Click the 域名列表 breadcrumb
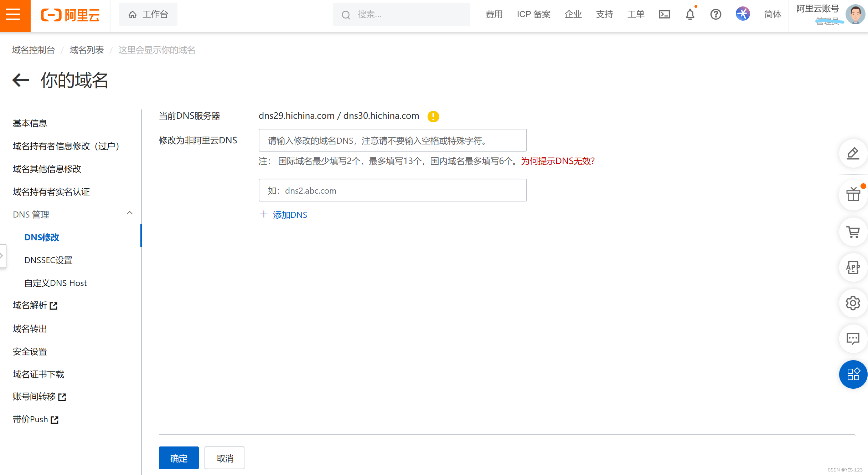The width and height of the screenshot is (868, 475). [x=87, y=50]
